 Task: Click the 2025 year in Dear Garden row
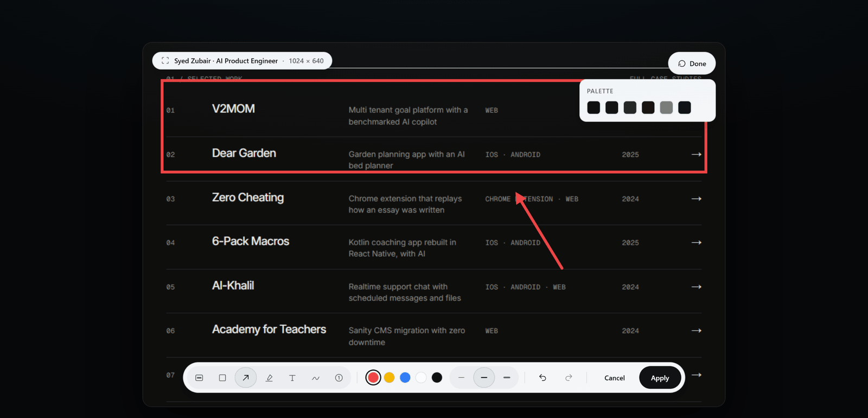coord(630,155)
